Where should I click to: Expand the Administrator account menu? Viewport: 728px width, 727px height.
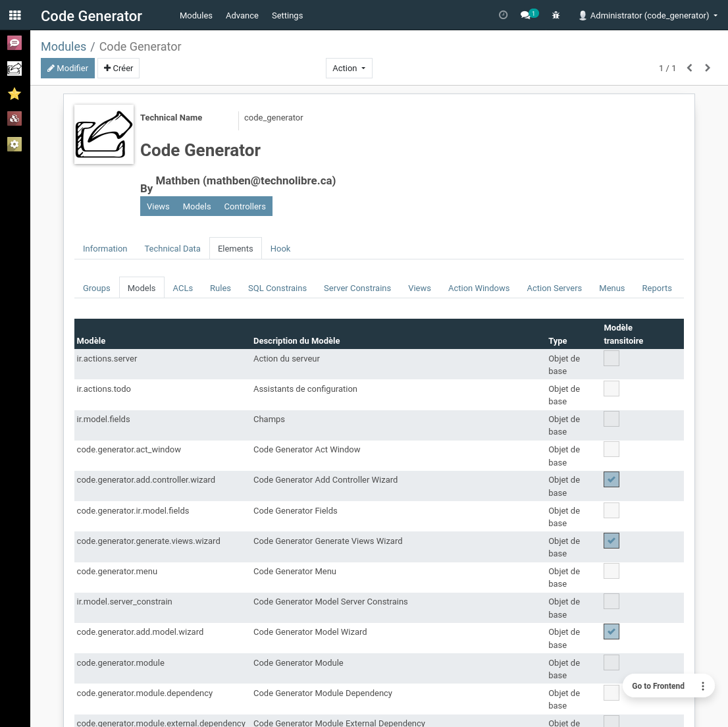point(647,15)
